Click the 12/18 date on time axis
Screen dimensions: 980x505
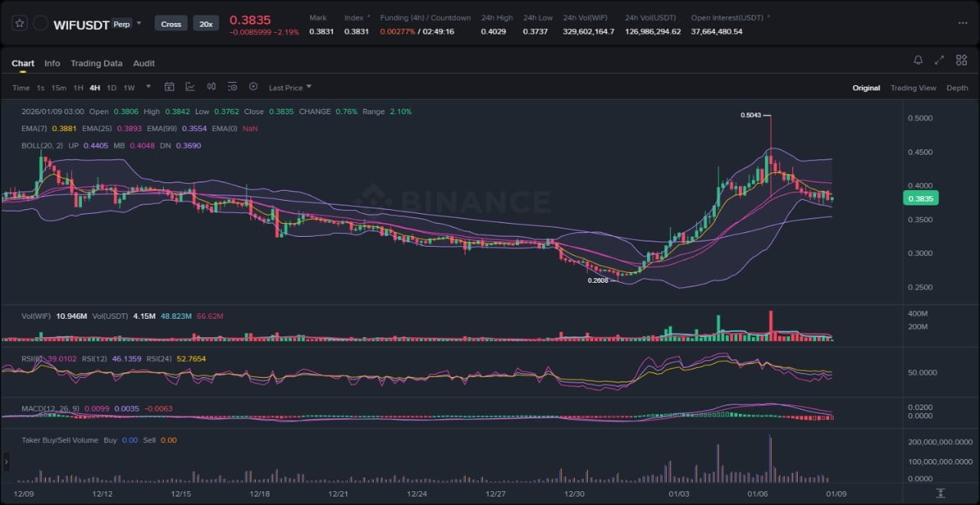coord(260,494)
